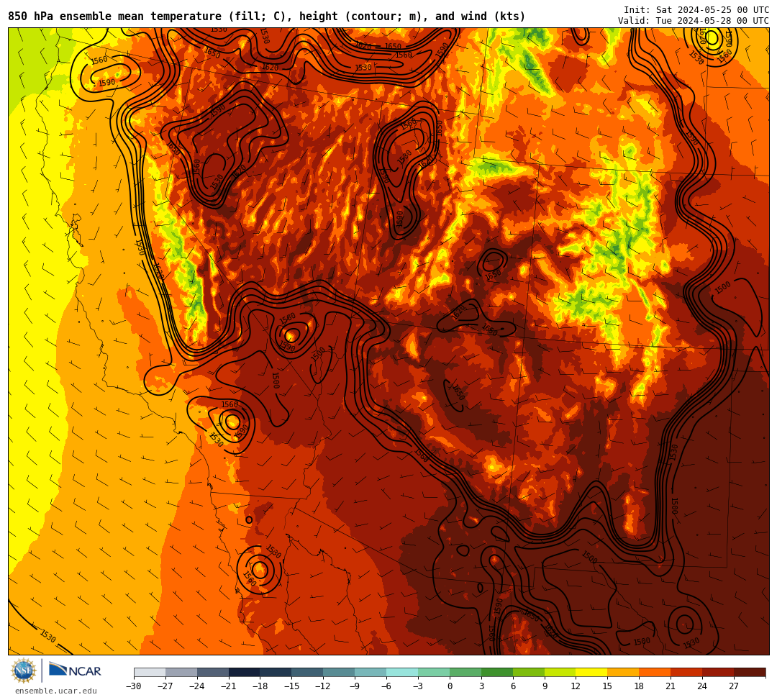Click the -30 colorbar tick label

pos(134,686)
